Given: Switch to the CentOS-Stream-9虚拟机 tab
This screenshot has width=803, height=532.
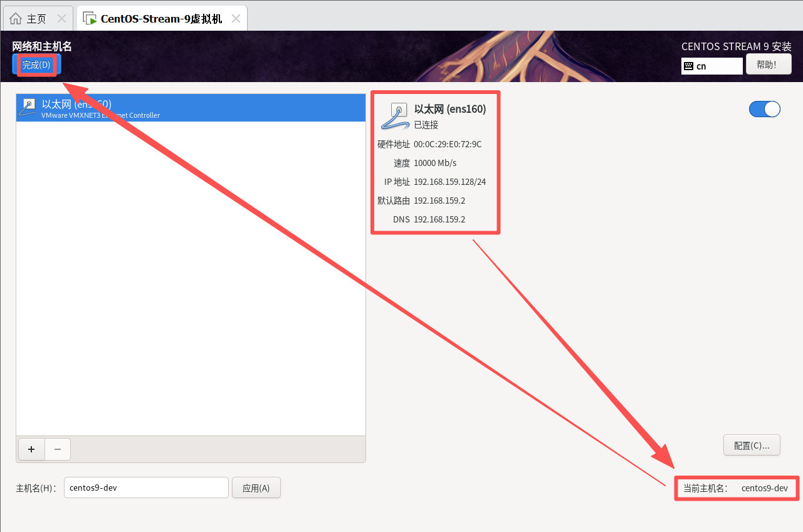Looking at the screenshot, I should point(162,18).
